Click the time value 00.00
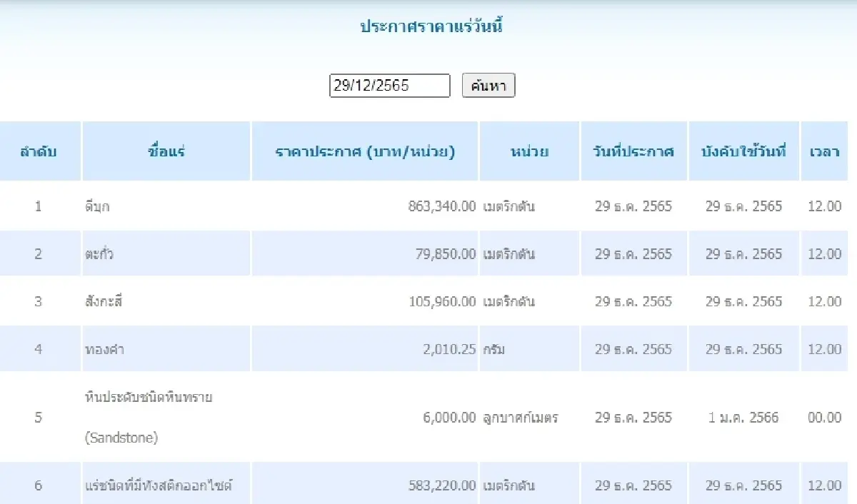 [825, 418]
